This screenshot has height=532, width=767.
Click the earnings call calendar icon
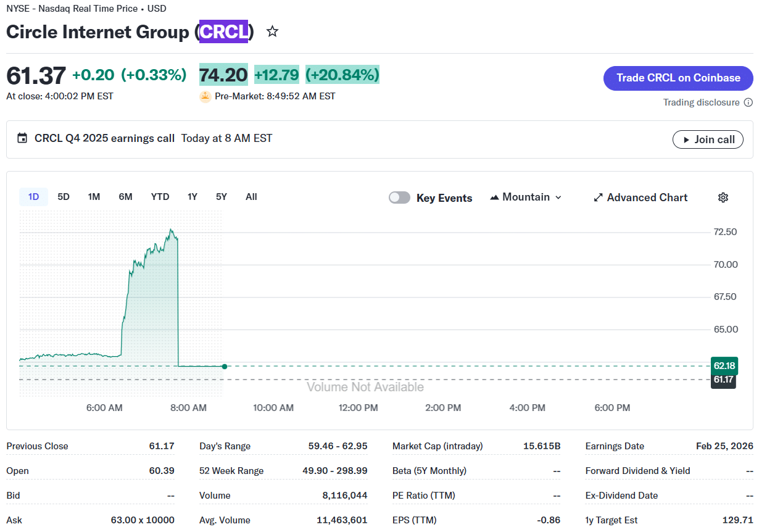(22, 138)
